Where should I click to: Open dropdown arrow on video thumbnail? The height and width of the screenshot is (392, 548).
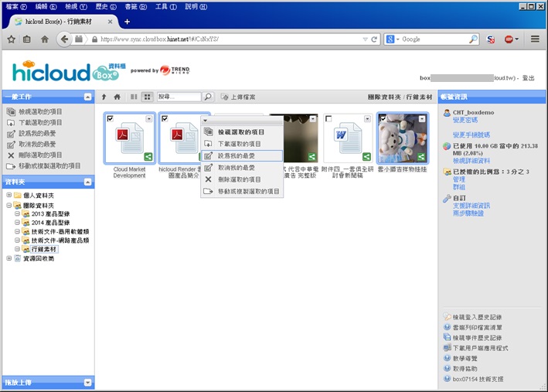click(x=313, y=119)
